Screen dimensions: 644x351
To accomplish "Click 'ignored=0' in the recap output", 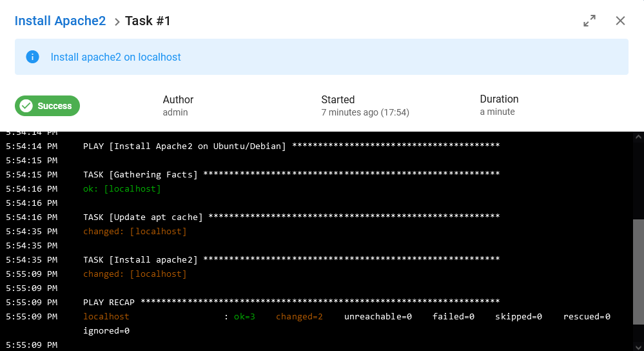I will tap(106, 331).
